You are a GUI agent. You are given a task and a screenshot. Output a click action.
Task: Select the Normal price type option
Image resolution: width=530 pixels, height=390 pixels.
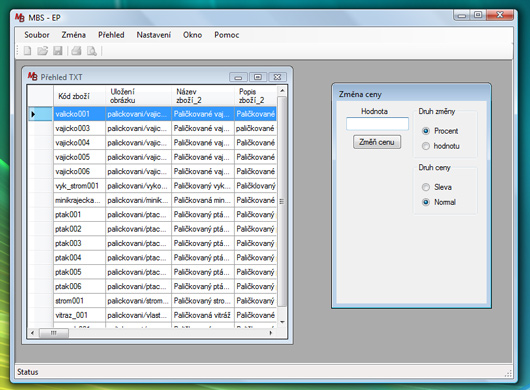tap(426, 202)
